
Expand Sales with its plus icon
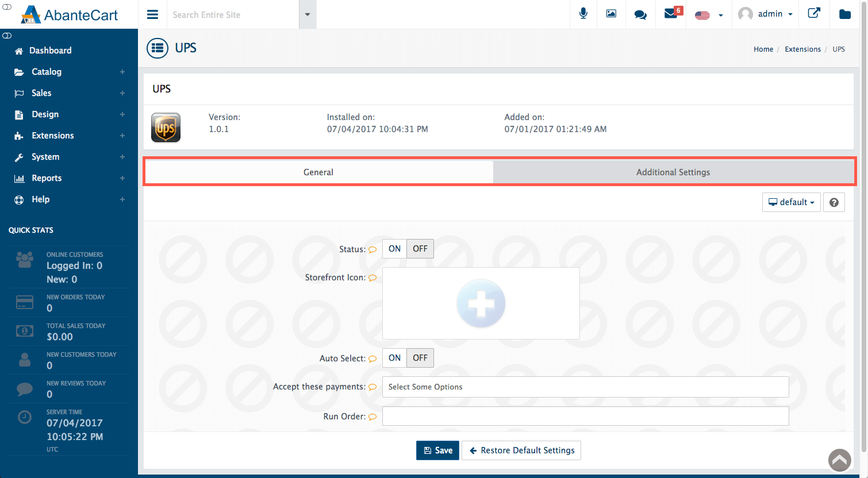pyautogui.click(x=122, y=93)
